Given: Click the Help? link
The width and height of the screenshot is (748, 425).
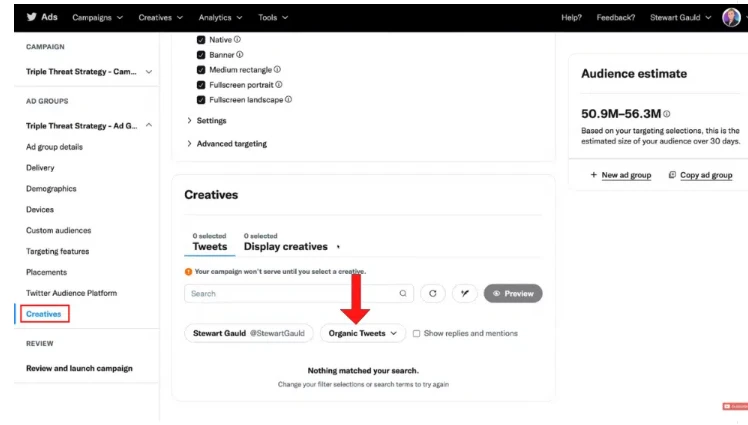Looking at the screenshot, I should pos(571,18).
